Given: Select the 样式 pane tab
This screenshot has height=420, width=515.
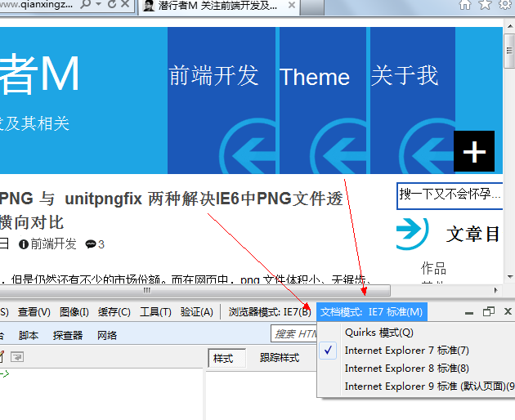Looking at the screenshot, I should (x=226, y=358).
